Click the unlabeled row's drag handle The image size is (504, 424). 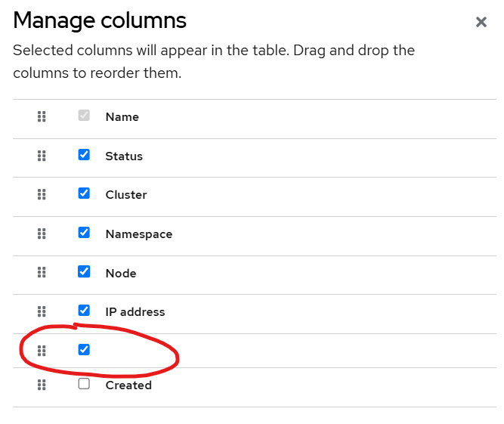tap(42, 351)
